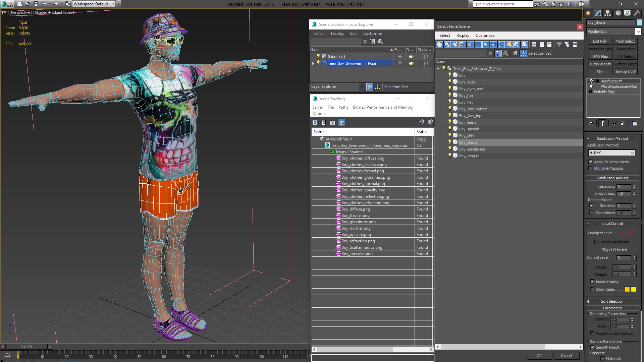Toggle Smooth Result checkbox
644x362 pixels.
point(592,347)
